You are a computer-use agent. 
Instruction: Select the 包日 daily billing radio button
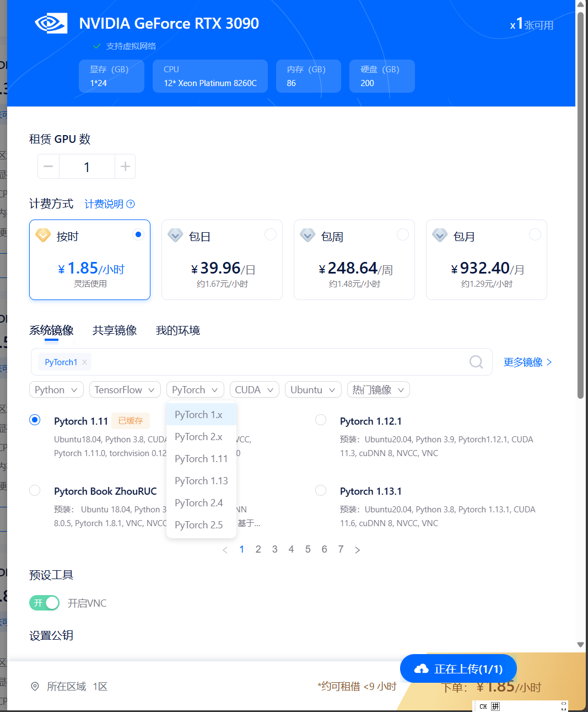click(x=271, y=234)
